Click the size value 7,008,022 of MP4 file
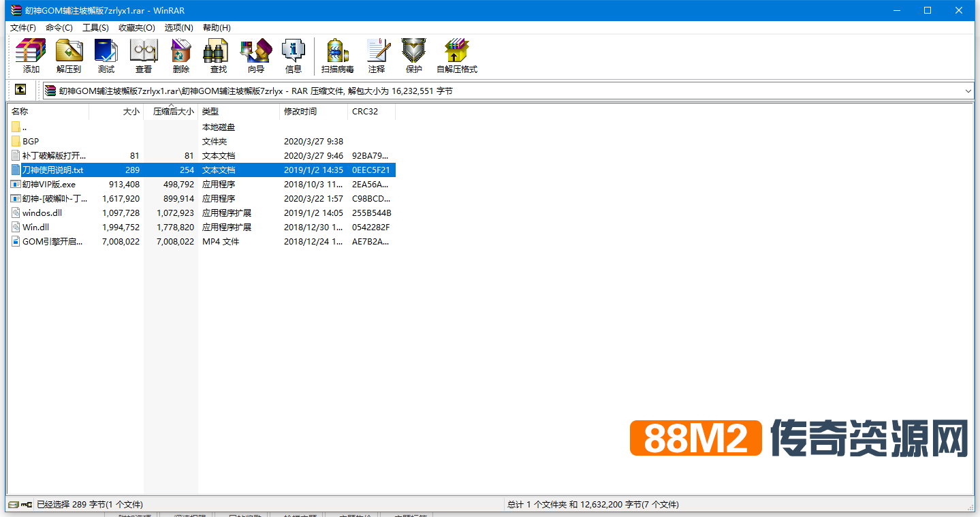The image size is (980, 517). pyautogui.click(x=121, y=241)
